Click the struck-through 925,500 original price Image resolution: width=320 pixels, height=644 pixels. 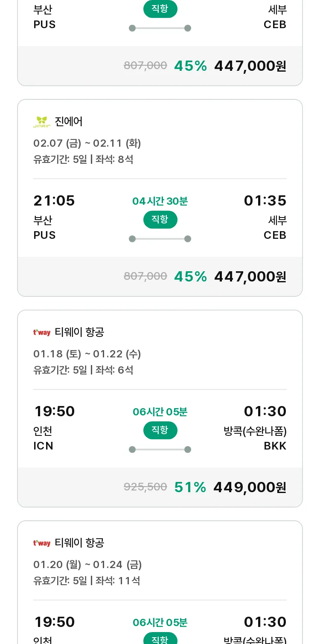tap(145, 487)
